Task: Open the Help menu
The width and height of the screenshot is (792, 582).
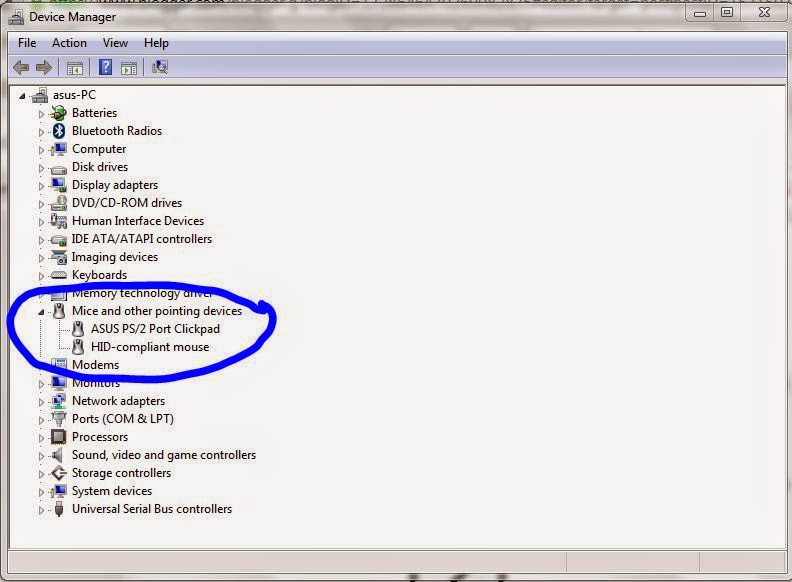Action: click(x=156, y=43)
